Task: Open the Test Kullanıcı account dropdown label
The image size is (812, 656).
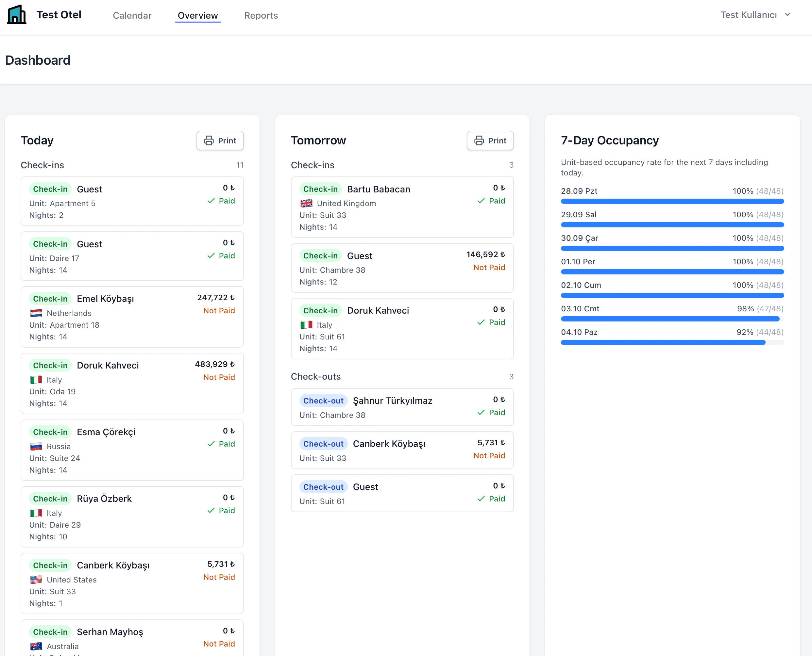Action: point(748,15)
